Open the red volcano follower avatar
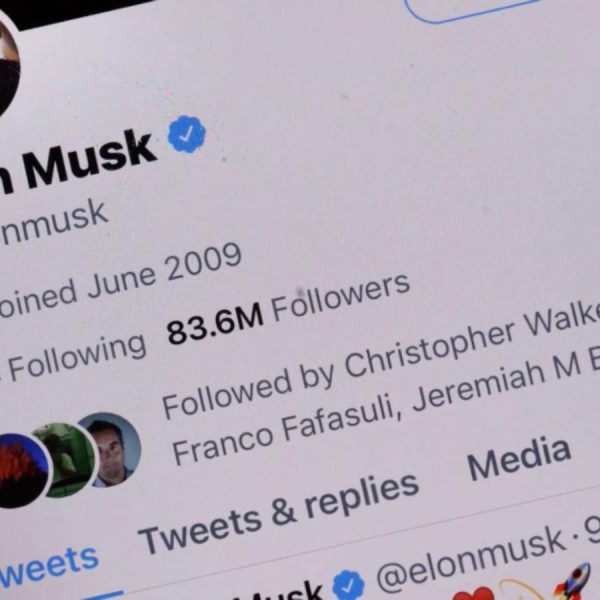The height and width of the screenshot is (600, 600). [19, 471]
